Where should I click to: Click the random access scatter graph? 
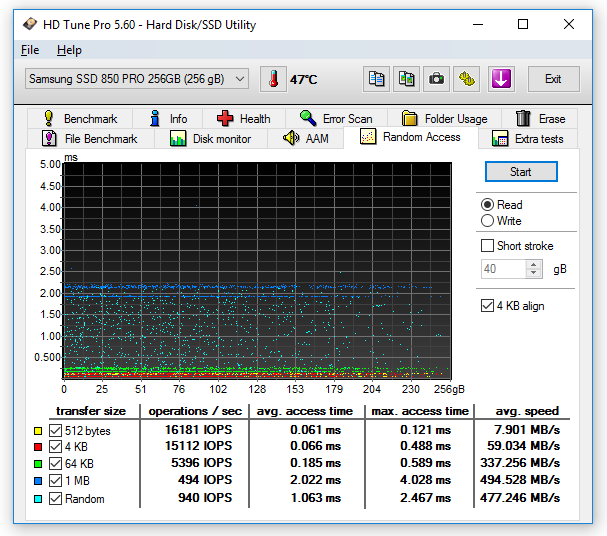pos(257,271)
